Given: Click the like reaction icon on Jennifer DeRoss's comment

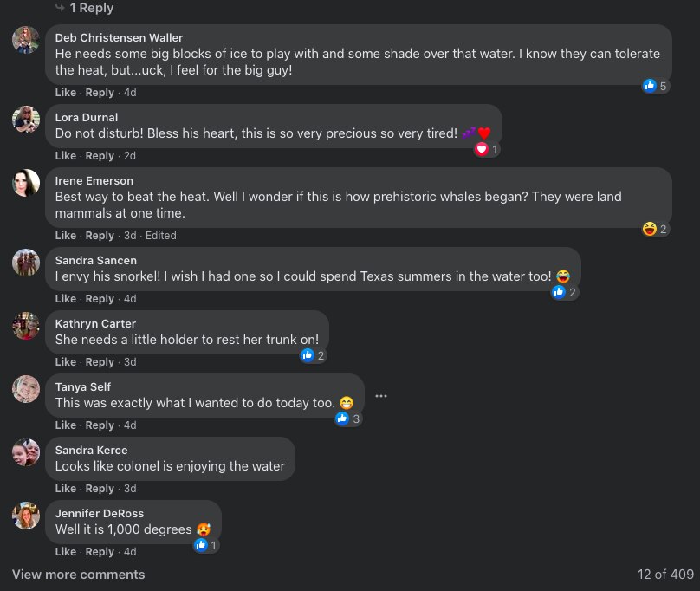Looking at the screenshot, I should [201, 545].
